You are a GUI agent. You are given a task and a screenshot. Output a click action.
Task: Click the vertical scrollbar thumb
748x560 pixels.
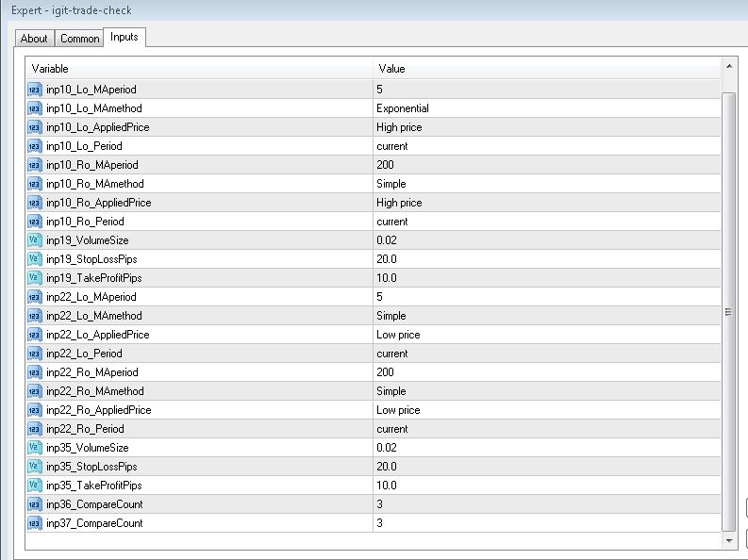[728, 312]
